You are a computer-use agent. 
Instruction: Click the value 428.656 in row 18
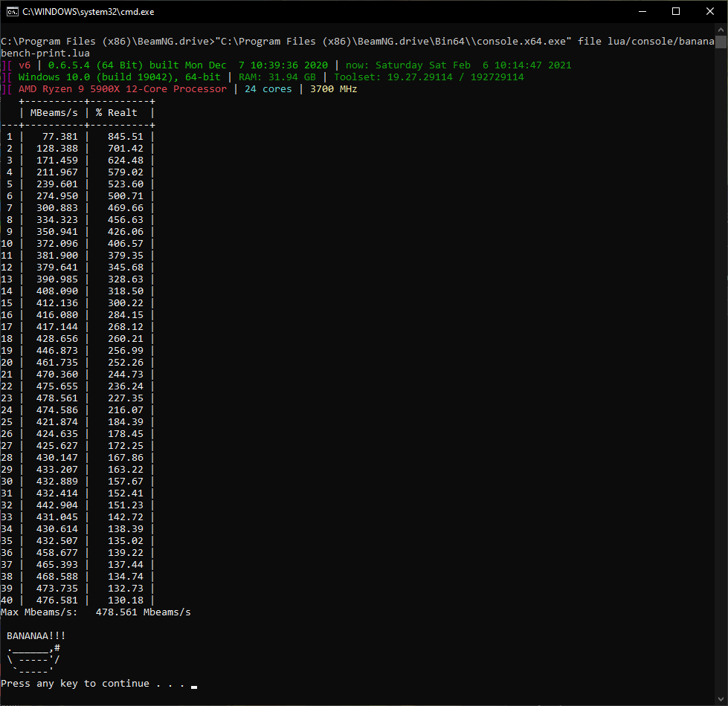[x=57, y=339]
